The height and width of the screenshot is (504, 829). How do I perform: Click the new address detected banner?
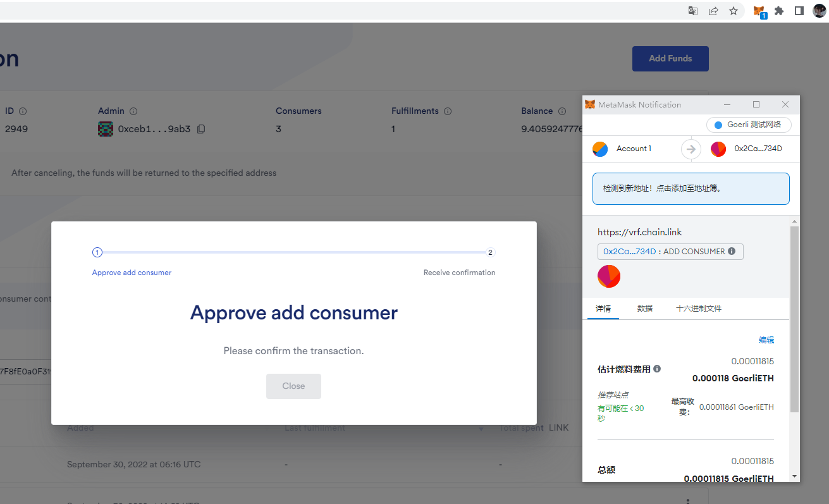click(x=691, y=188)
